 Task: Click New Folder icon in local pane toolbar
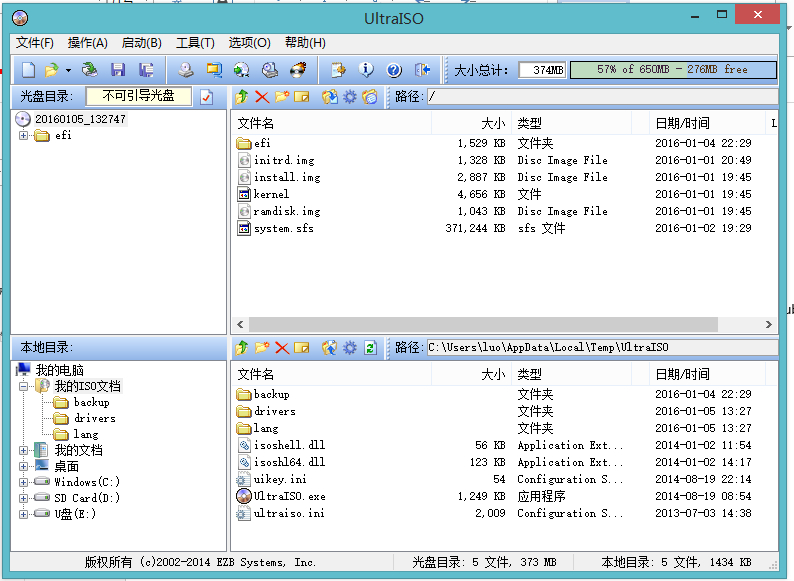[x=262, y=347]
